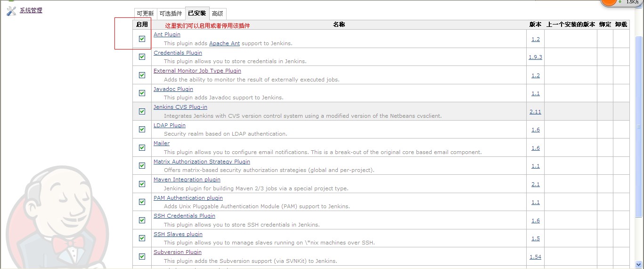Click SSH Credentials version 1.6 link
644x269 pixels.
coord(536,220)
